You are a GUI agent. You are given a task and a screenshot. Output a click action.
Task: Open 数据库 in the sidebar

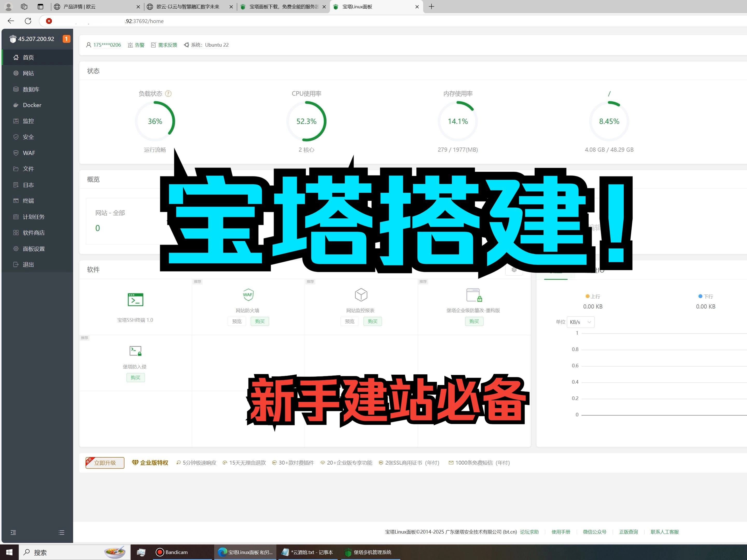[x=37, y=89]
